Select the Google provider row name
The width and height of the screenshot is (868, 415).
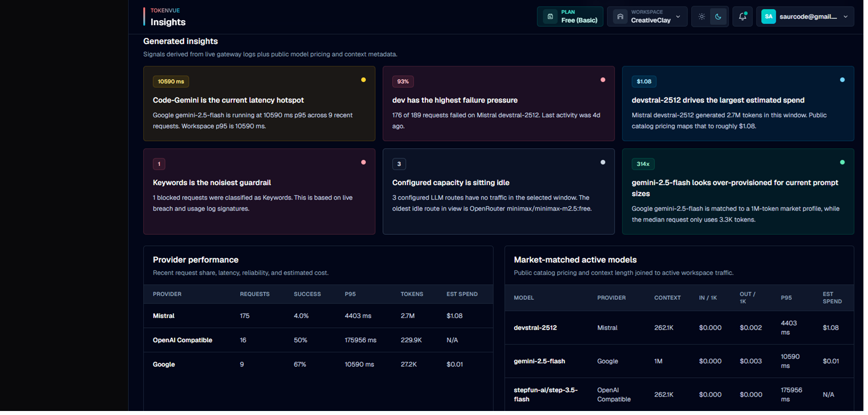click(x=164, y=364)
